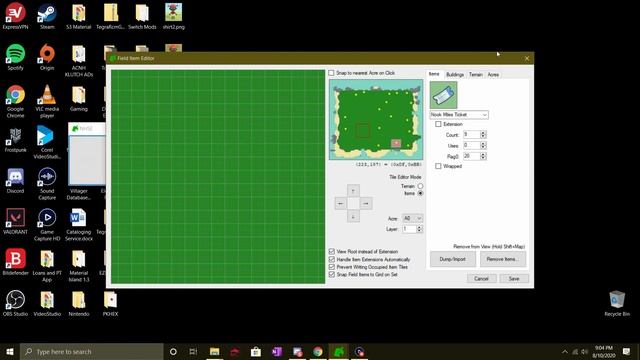This screenshot has width=640, height=360.
Task: Click the Flag0 number input field
Action: pyautogui.click(x=471, y=156)
